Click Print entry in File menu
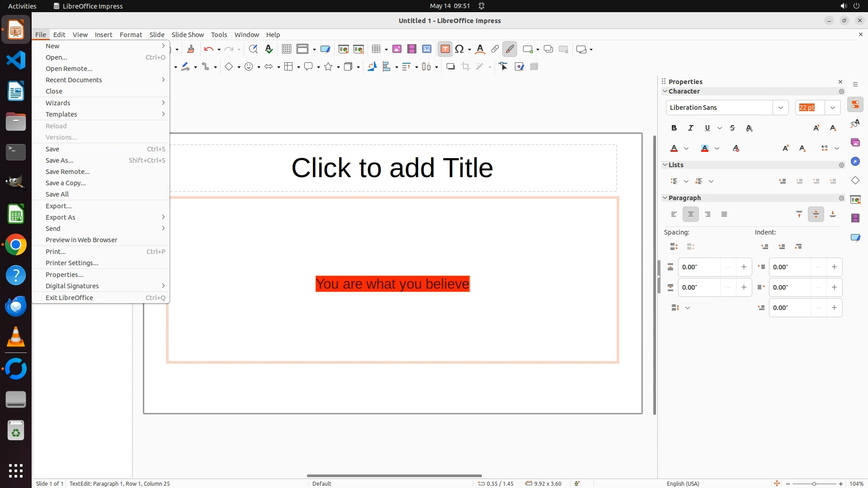The height and width of the screenshot is (488, 868). coord(56,252)
